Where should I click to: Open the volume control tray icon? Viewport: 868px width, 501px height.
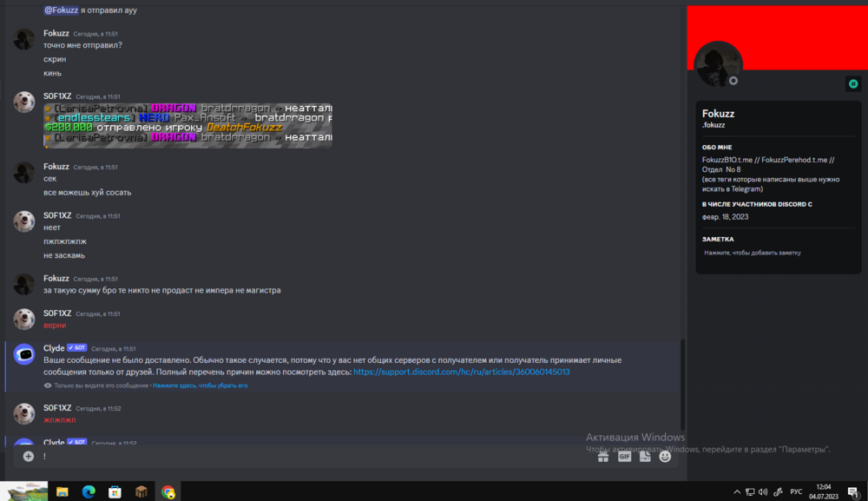point(763,491)
